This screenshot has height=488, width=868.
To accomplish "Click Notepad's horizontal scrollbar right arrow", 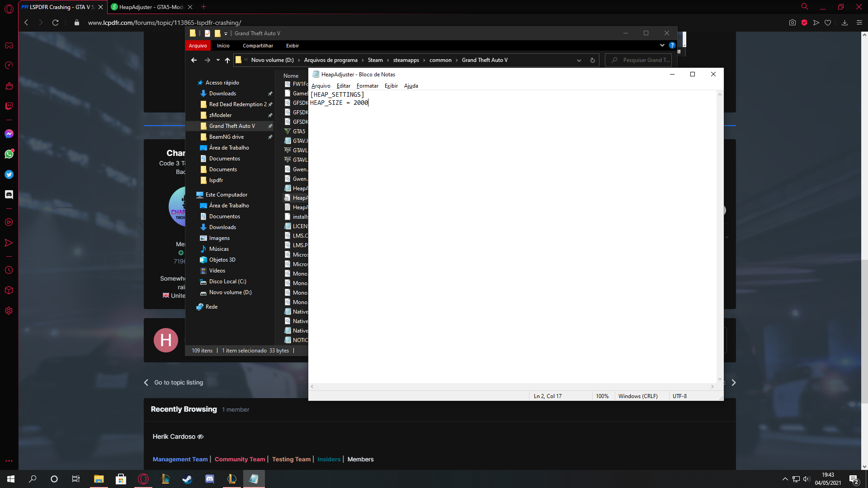I will (712, 386).
